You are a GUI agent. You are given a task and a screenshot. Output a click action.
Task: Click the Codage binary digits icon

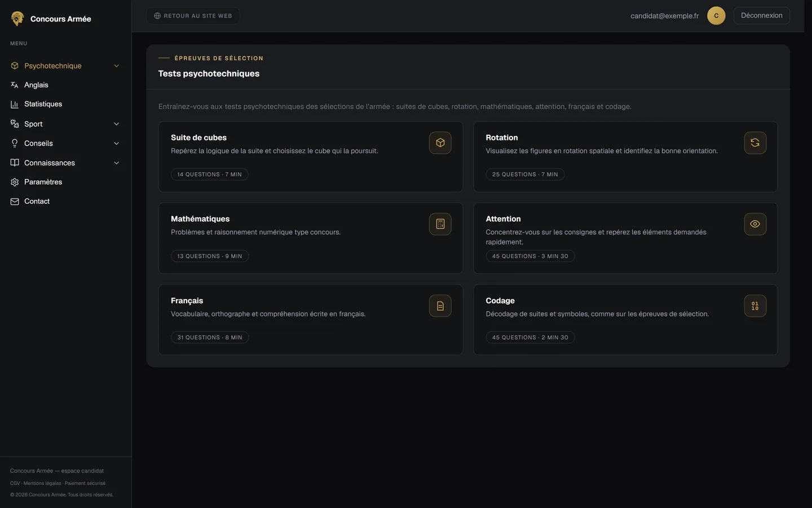click(x=755, y=306)
